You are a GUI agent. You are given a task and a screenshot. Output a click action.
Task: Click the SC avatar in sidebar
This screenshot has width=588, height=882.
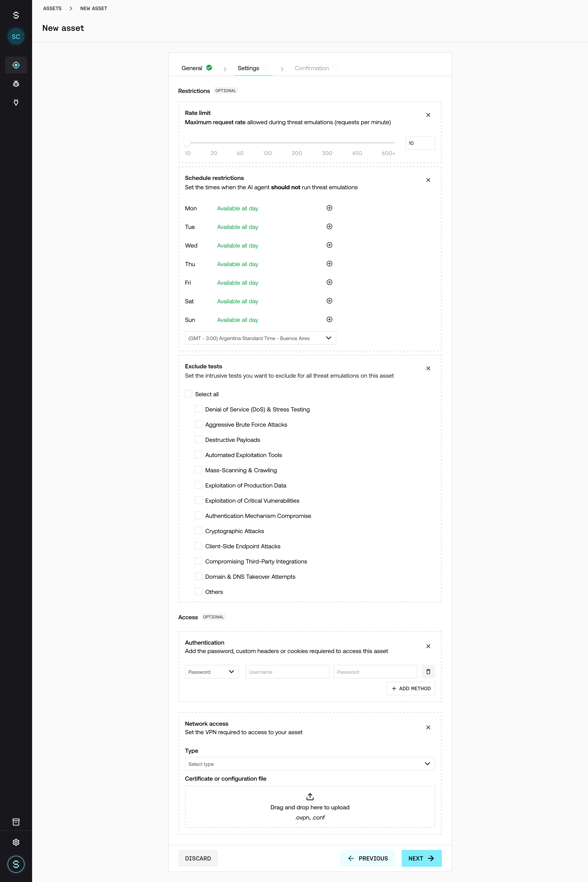tap(16, 36)
